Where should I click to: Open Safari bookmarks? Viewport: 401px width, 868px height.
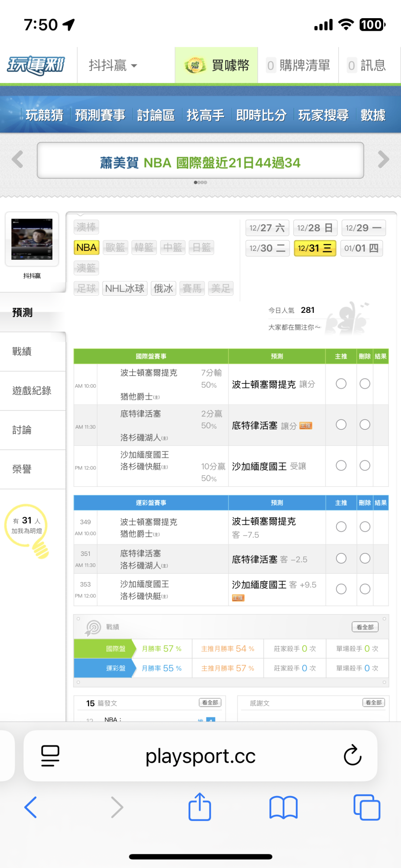point(284,807)
